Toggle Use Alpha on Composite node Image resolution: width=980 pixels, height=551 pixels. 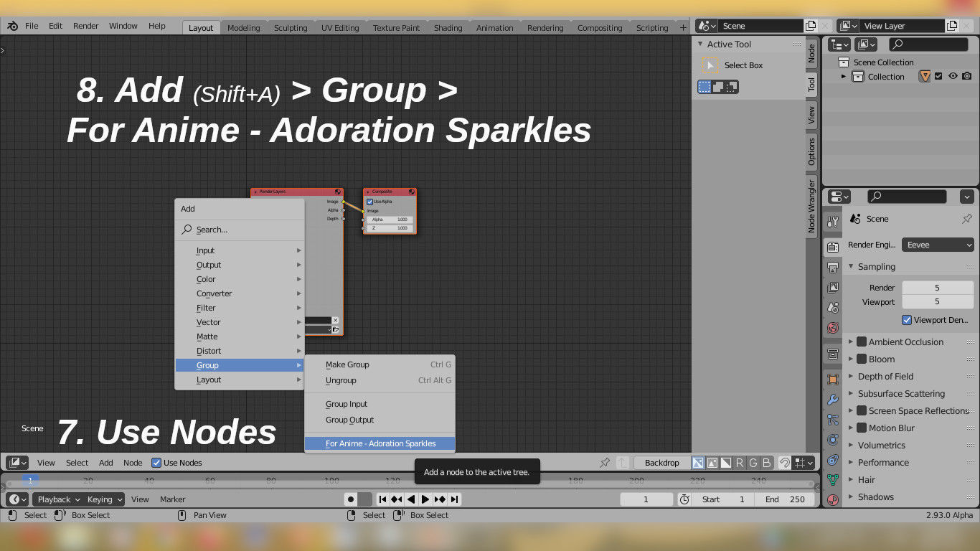click(370, 202)
